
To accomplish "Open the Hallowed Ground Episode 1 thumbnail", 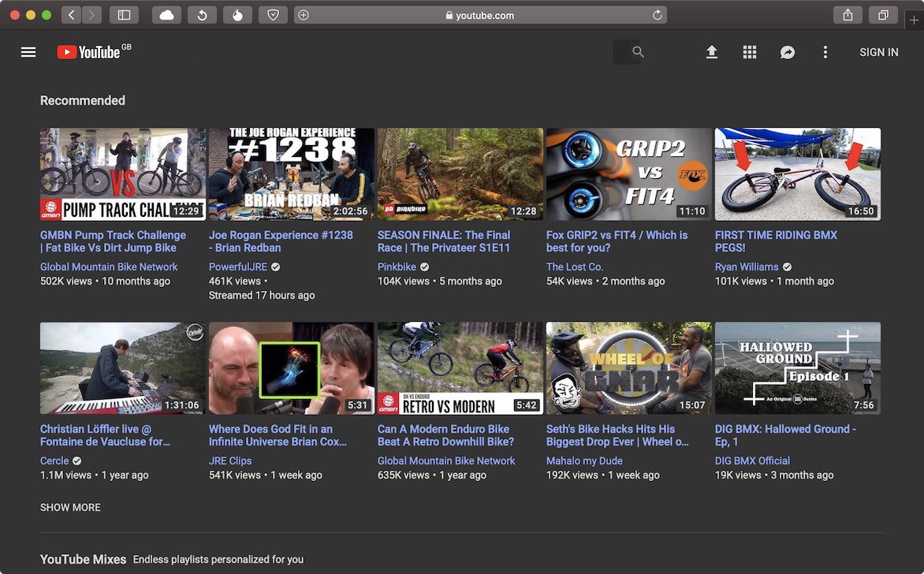I will coord(797,367).
